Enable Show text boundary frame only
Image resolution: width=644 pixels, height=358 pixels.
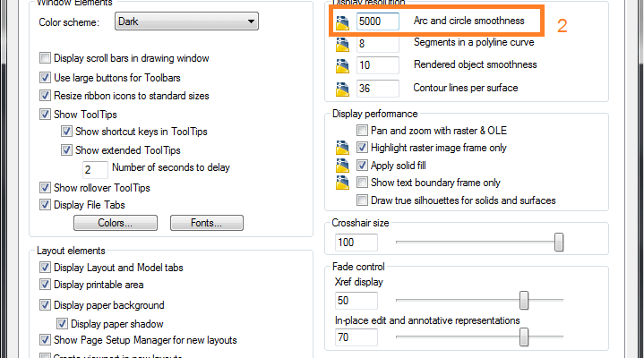pyautogui.click(x=362, y=183)
